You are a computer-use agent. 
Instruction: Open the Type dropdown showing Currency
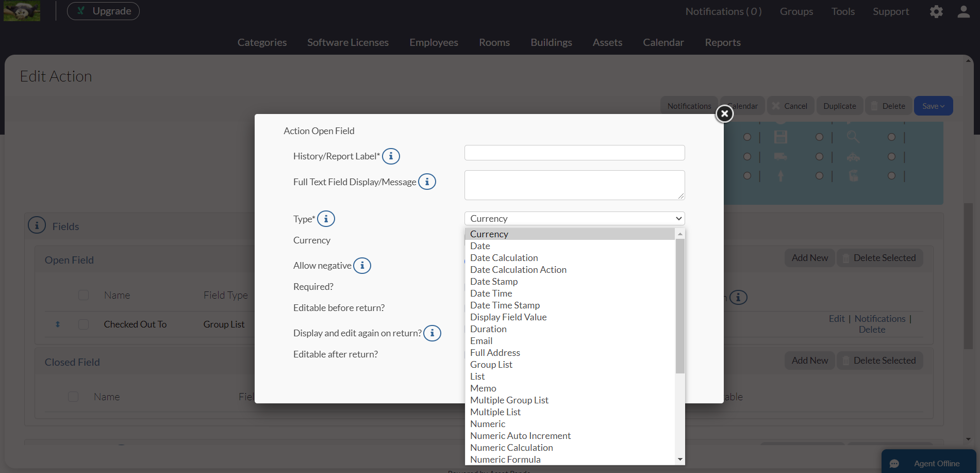click(575, 218)
